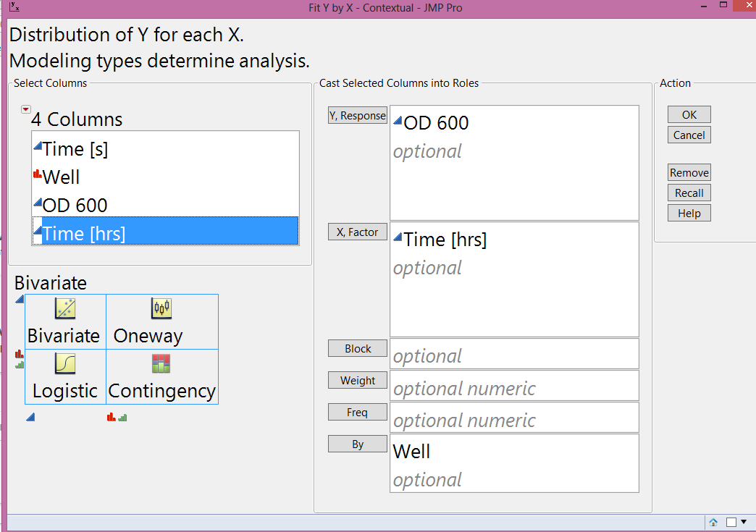Select the Logistic analysis icon
Image resolution: width=756 pixels, height=532 pixels.
[x=64, y=363]
